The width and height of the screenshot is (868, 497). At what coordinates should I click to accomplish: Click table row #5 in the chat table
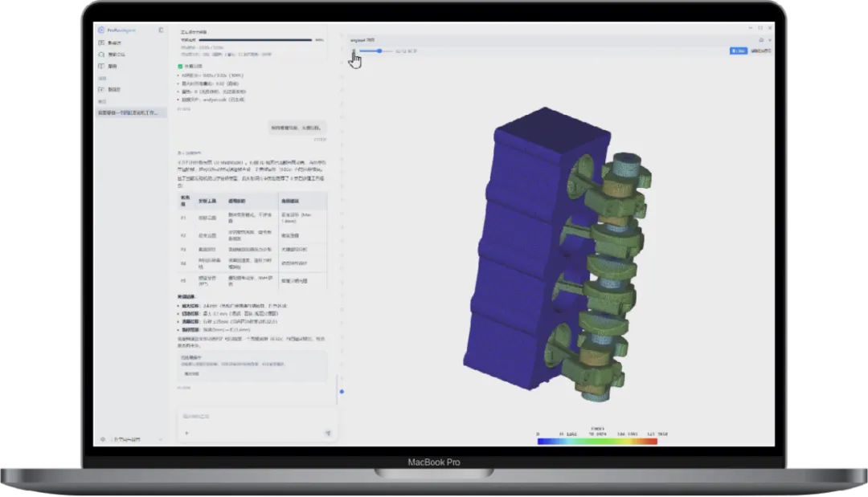252,281
